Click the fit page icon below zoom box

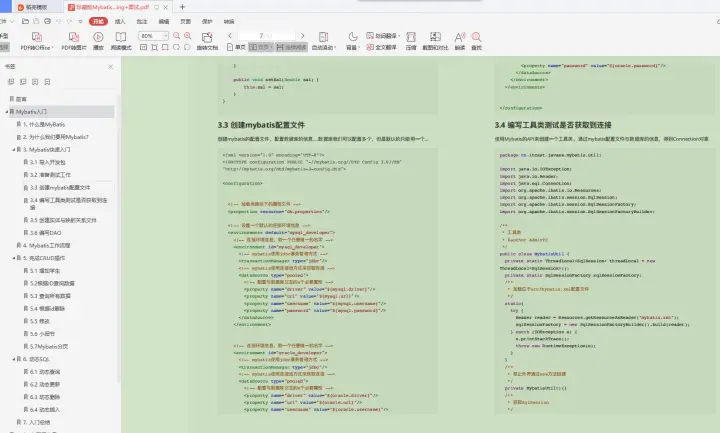(x=154, y=47)
